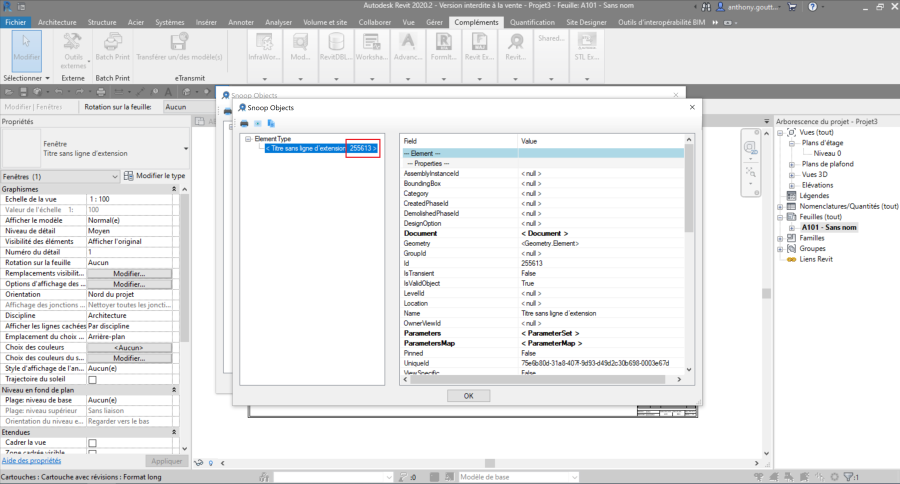Open the Fenêtres type selector dropdown

tap(115, 176)
